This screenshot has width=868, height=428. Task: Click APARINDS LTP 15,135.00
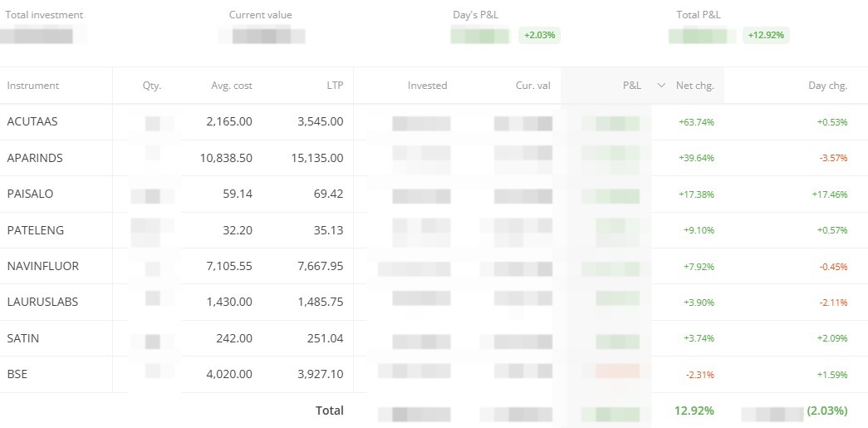pos(317,158)
